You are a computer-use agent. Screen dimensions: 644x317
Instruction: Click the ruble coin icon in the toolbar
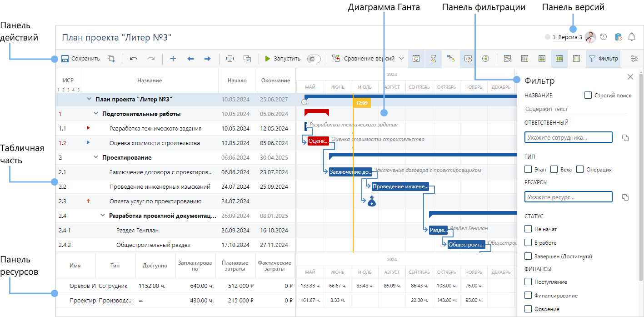tap(486, 59)
